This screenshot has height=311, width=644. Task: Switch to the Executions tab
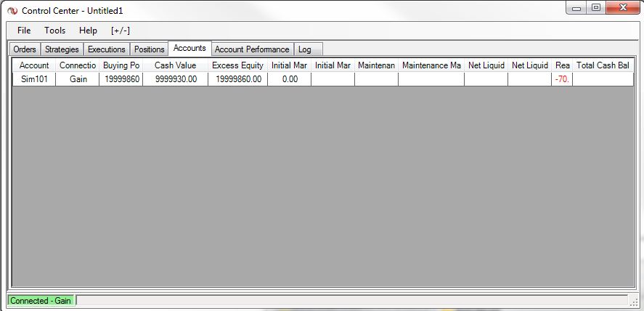[107, 49]
